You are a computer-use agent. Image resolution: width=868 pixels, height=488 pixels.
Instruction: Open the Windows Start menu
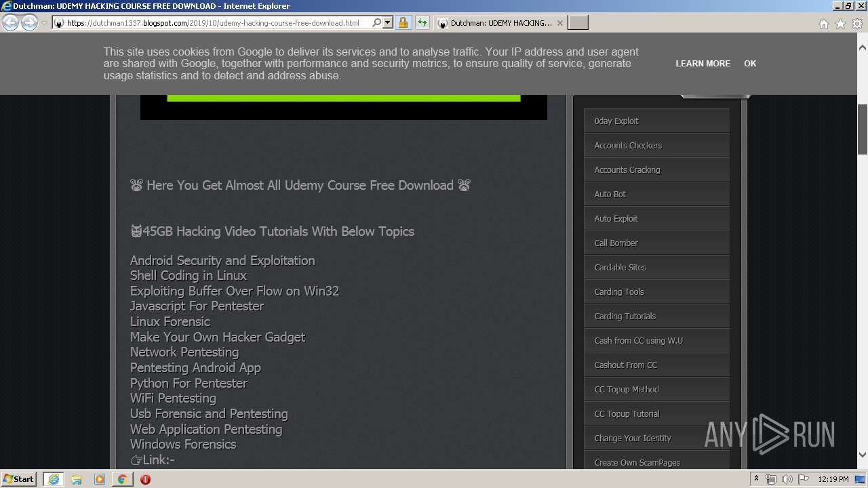(x=19, y=479)
